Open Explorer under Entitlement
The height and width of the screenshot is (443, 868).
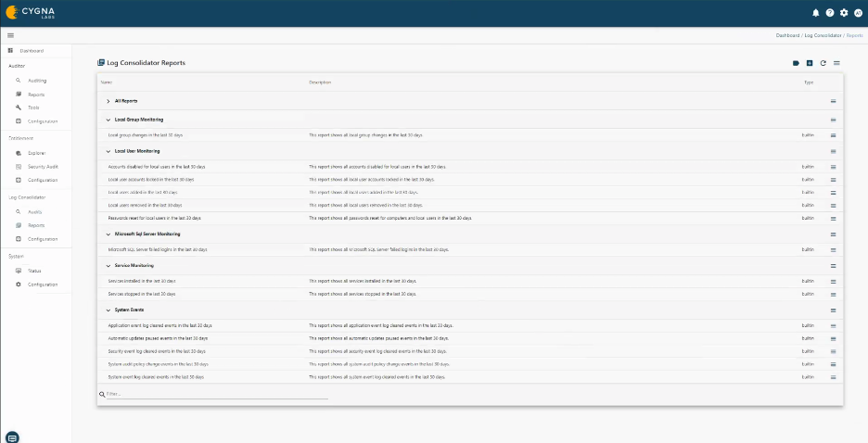[x=36, y=153]
